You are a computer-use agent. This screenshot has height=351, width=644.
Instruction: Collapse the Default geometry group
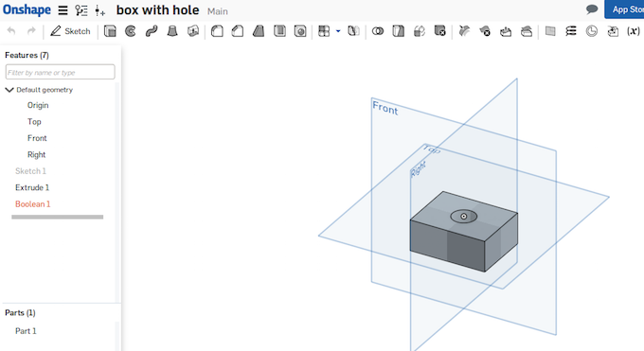pyautogui.click(x=9, y=90)
